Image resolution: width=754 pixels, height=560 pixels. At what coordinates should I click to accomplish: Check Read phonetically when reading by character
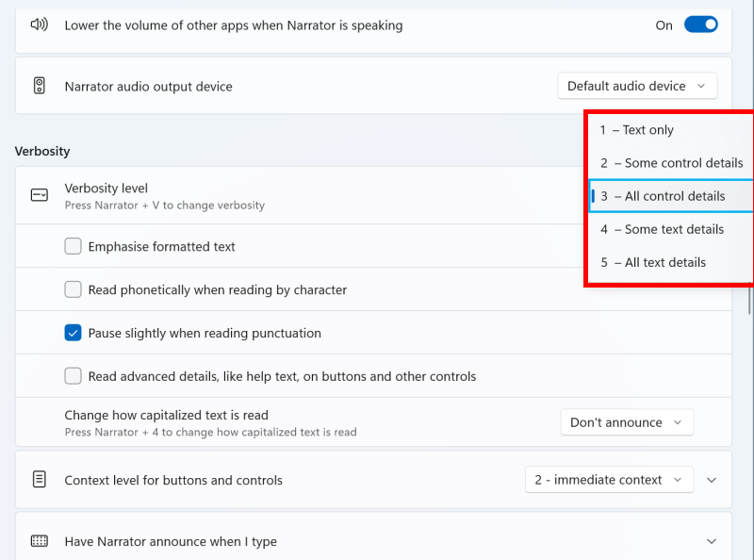point(73,290)
